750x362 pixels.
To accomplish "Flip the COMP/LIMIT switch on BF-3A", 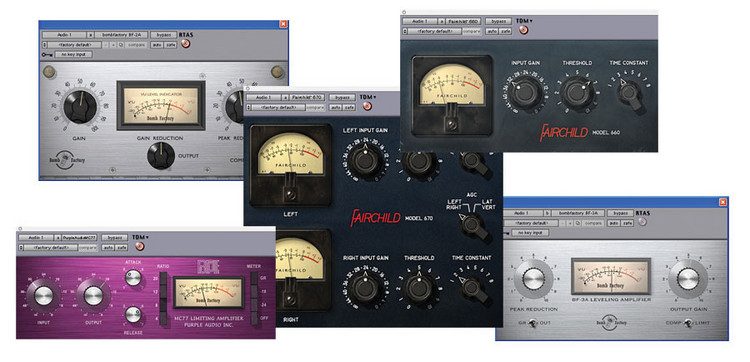I will (x=689, y=323).
